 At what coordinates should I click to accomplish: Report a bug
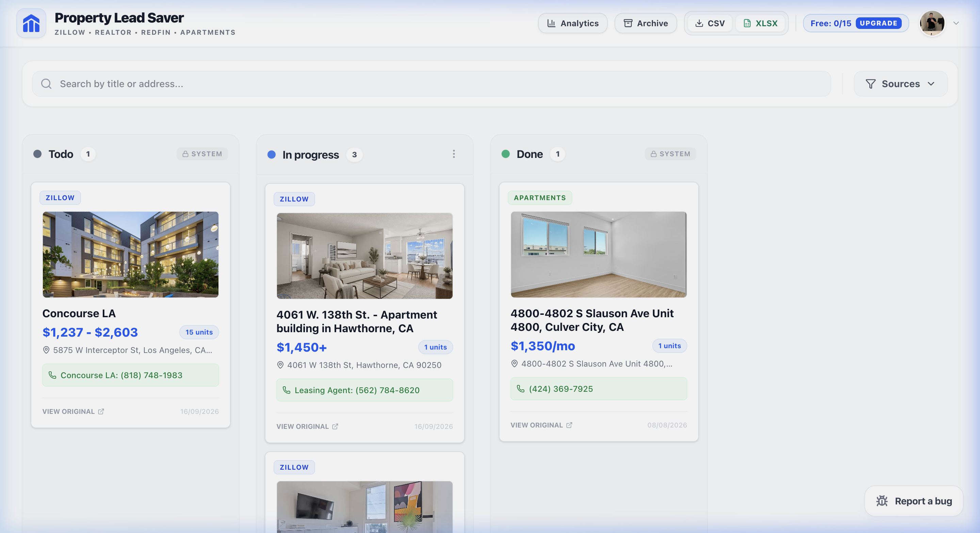914,501
